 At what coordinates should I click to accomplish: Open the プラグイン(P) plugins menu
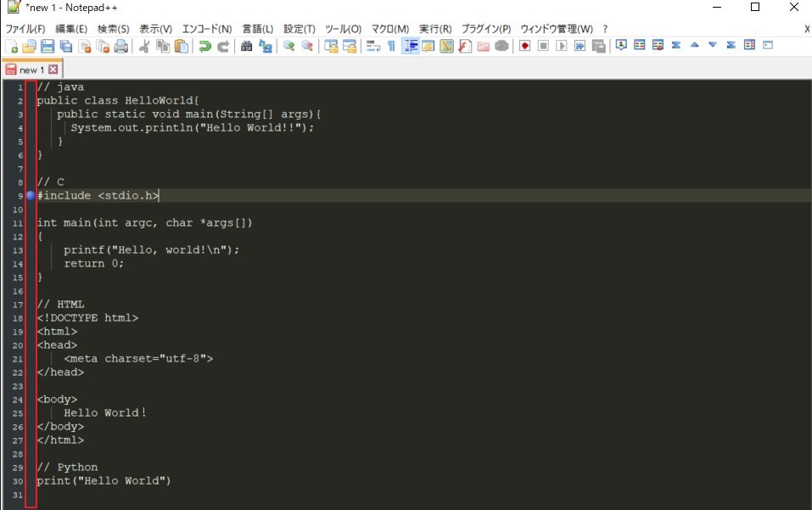485,29
